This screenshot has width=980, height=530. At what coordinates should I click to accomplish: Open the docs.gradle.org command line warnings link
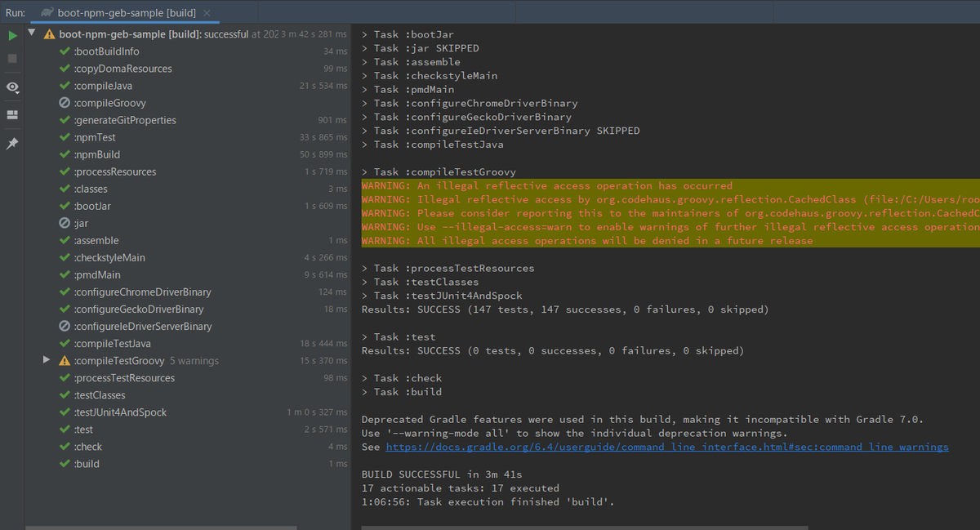point(666,447)
